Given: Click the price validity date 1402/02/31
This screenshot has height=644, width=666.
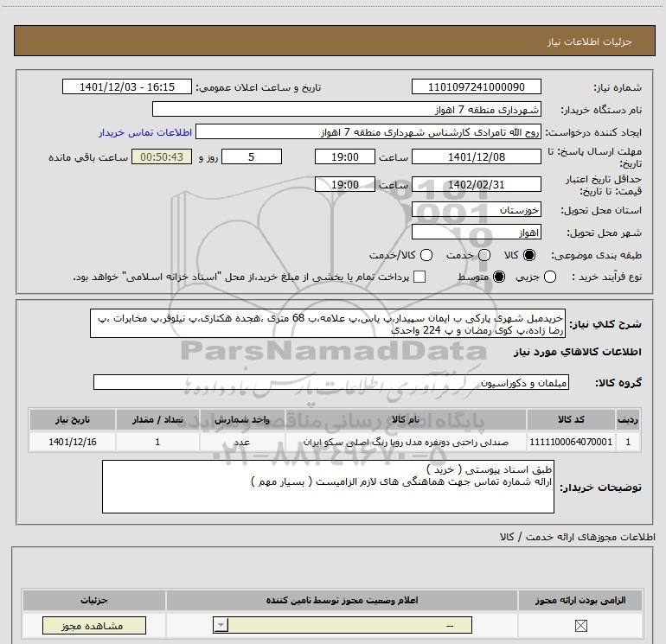Looking at the screenshot, I should (476, 184).
